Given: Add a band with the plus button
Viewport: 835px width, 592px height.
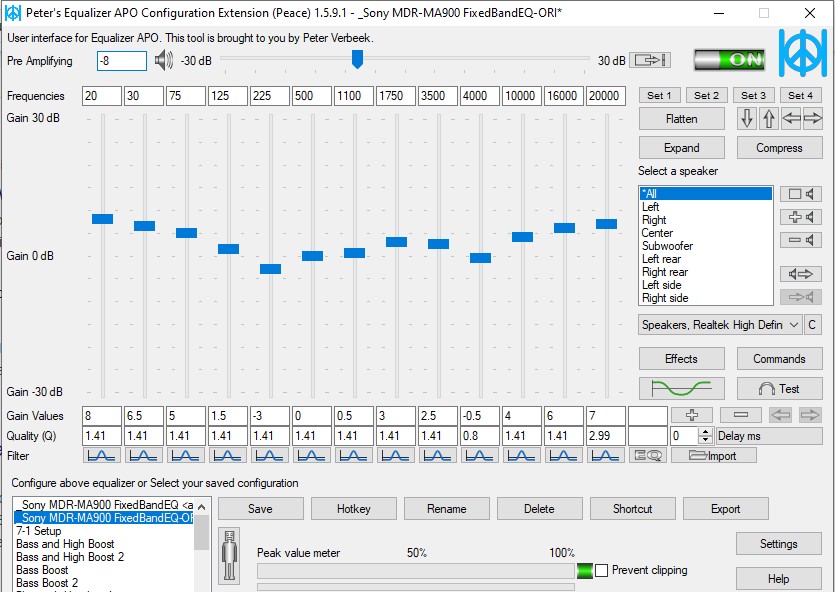Looking at the screenshot, I should [x=692, y=415].
